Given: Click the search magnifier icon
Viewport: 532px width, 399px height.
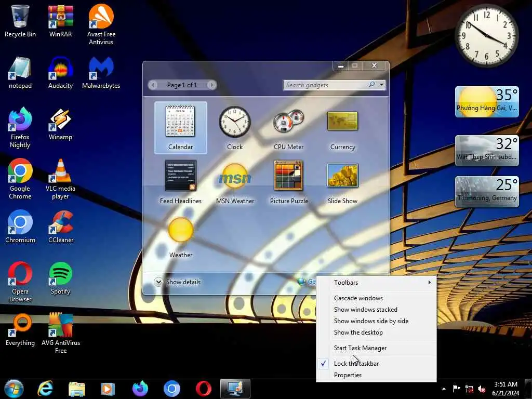Looking at the screenshot, I should (372, 85).
